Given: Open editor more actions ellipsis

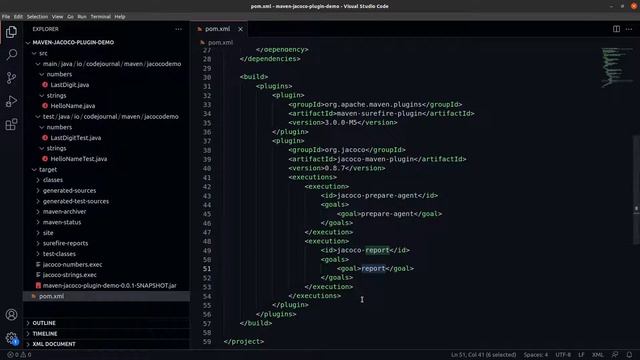Looking at the screenshot, I should coord(629,29).
